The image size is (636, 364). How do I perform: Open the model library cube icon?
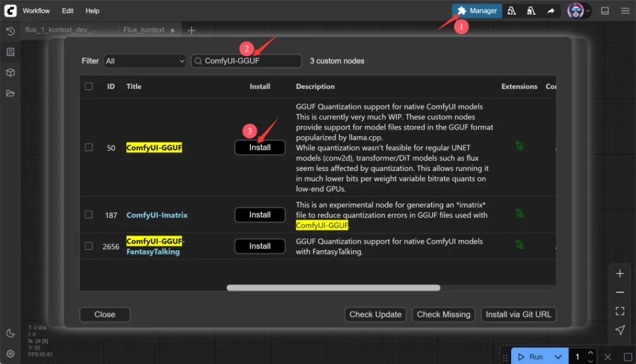click(11, 73)
